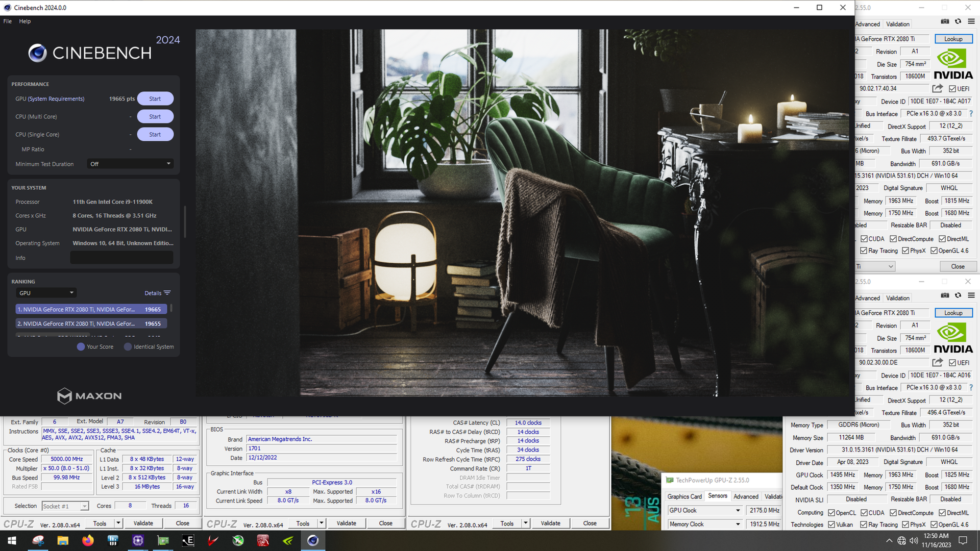Click the volume speaker tray icon
The width and height of the screenshot is (980, 551).
point(914,541)
